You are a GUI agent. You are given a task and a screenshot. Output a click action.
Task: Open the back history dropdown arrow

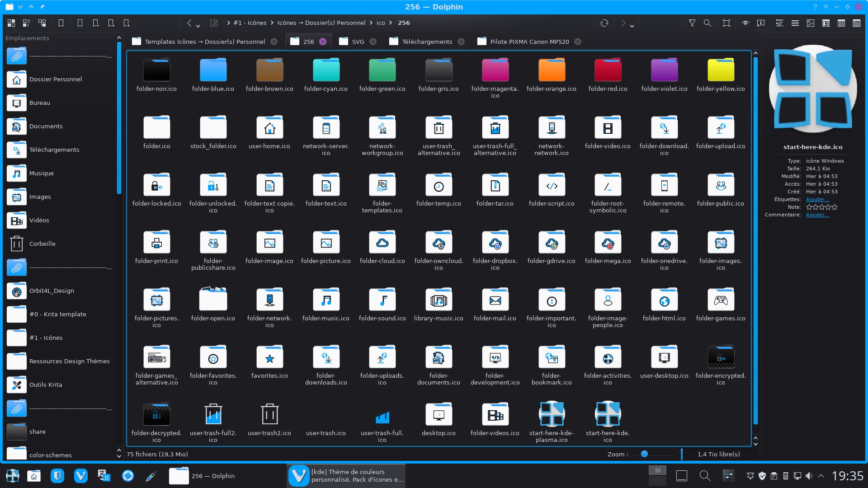click(198, 26)
